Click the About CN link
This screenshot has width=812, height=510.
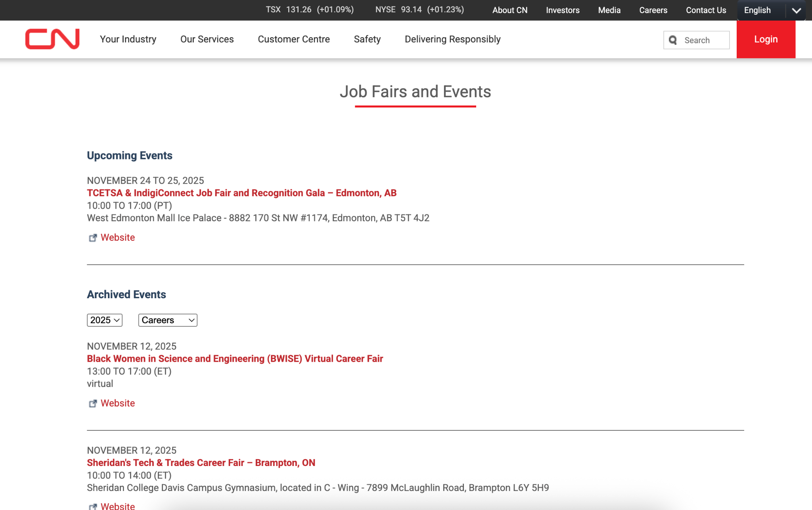pos(510,10)
